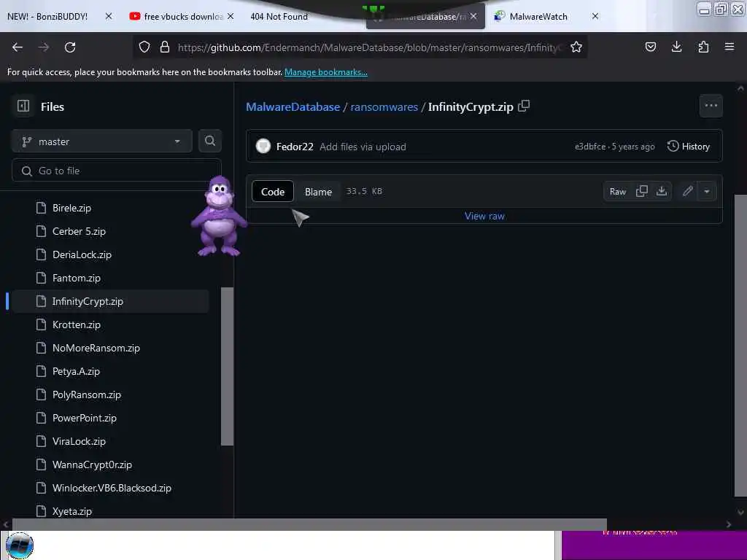Open commit e3dbfce link
747x560 pixels.
click(589, 146)
